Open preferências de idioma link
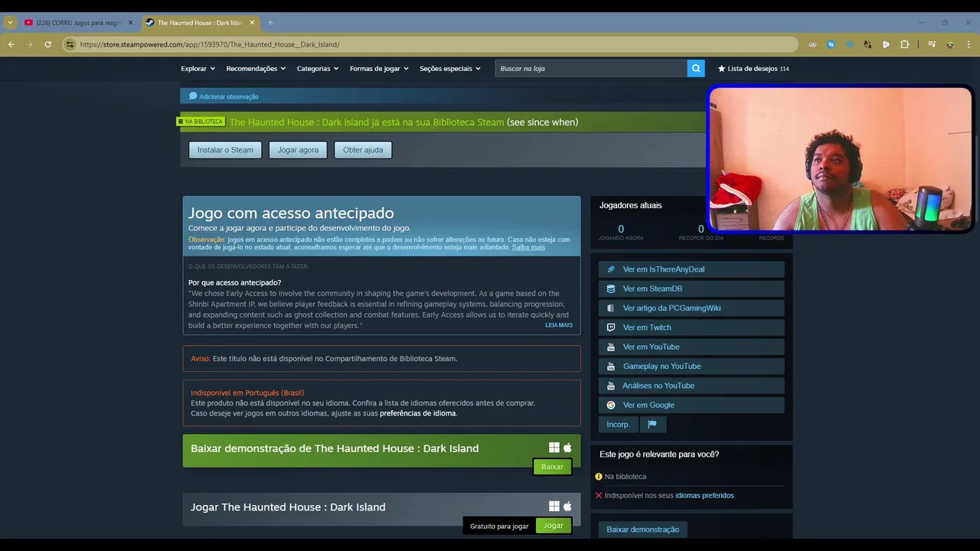This screenshot has height=551, width=980. [x=418, y=413]
